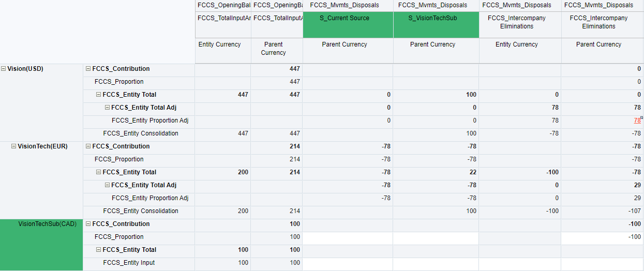This screenshot has height=271, width=644.
Task: Select the S_Current Source column header
Action: point(348,25)
